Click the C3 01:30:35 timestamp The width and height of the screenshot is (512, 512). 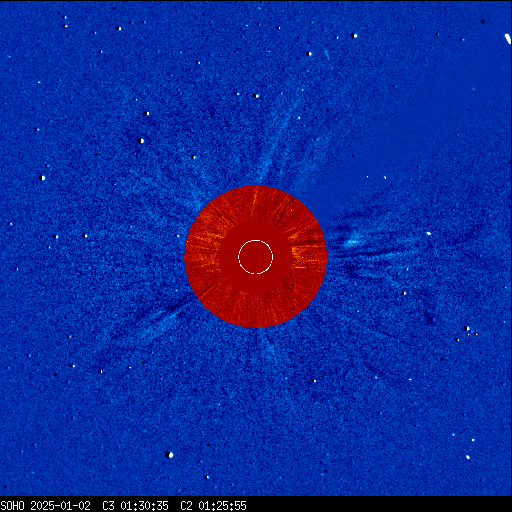coord(135,506)
